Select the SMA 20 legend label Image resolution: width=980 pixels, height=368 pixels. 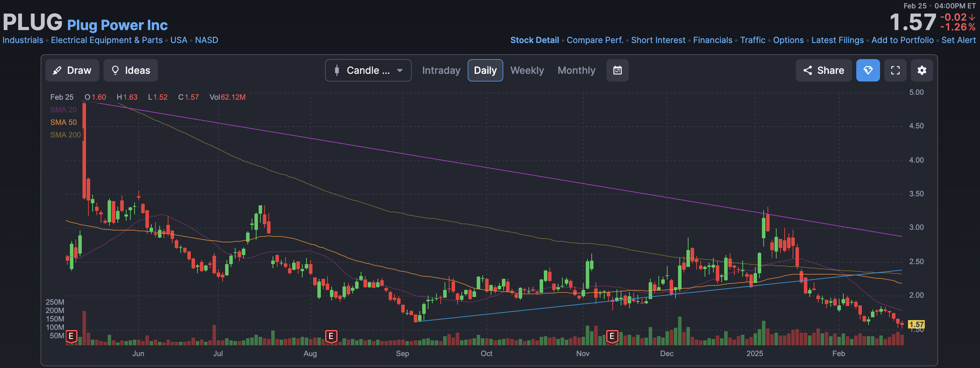pyautogui.click(x=63, y=110)
